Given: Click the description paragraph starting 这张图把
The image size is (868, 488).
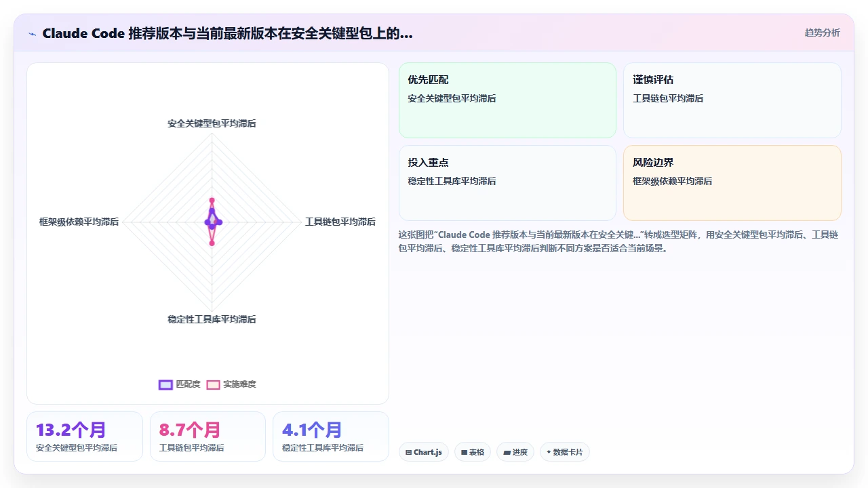Looking at the screenshot, I should (618, 241).
